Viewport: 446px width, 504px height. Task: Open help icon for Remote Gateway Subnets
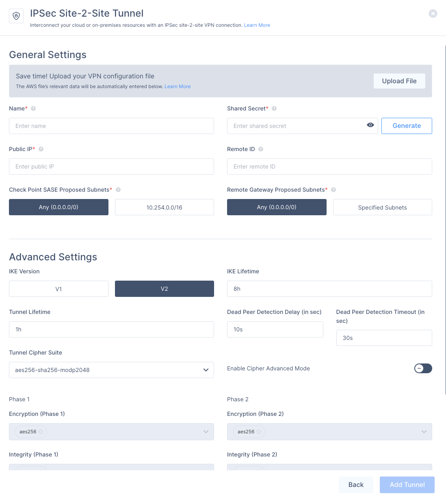[x=333, y=190]
